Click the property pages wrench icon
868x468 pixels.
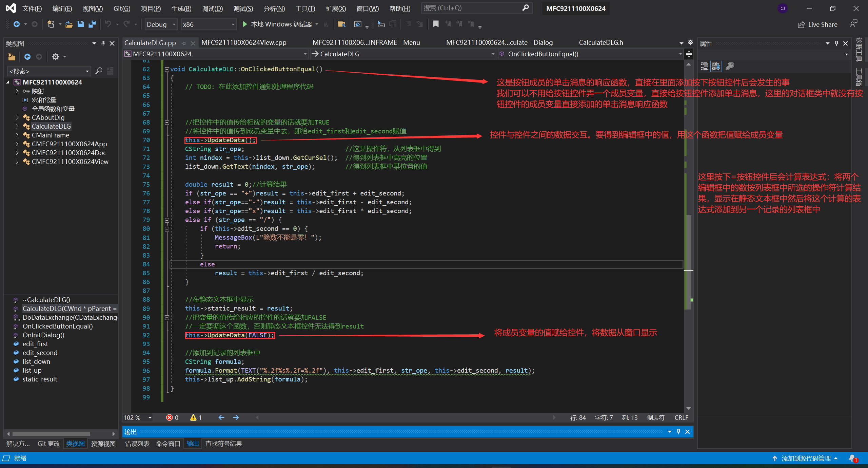point(730,66)
